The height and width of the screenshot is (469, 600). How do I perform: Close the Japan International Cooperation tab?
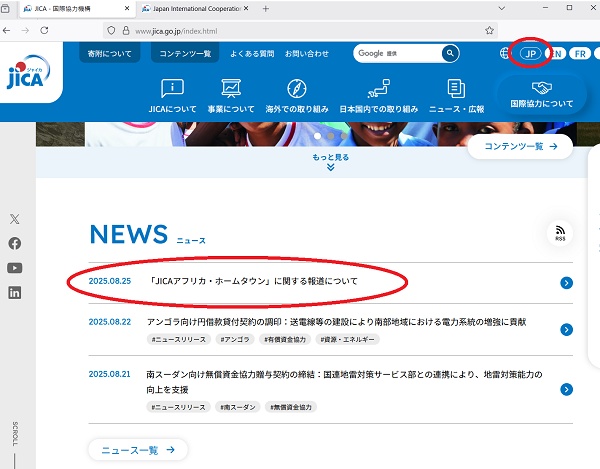246,8
